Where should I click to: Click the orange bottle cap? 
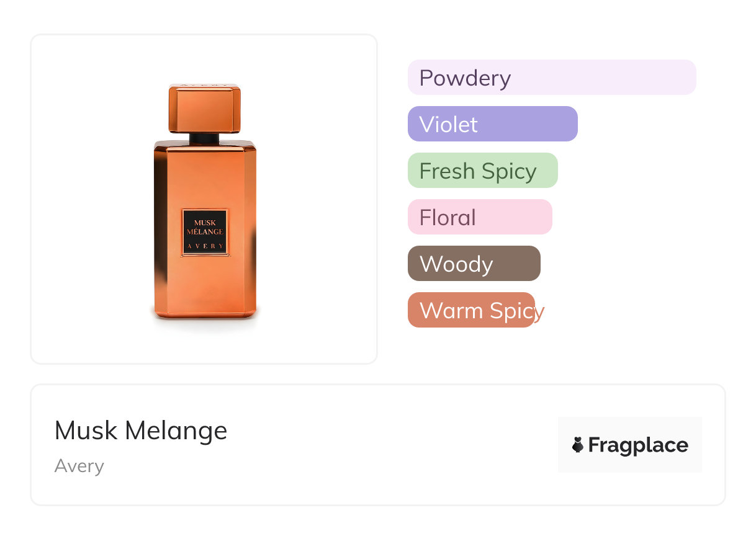point(204,108)
